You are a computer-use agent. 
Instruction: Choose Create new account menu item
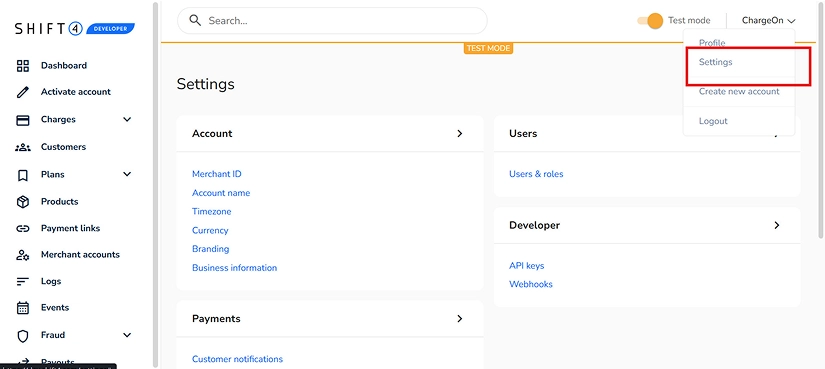(x=739, y=92)
